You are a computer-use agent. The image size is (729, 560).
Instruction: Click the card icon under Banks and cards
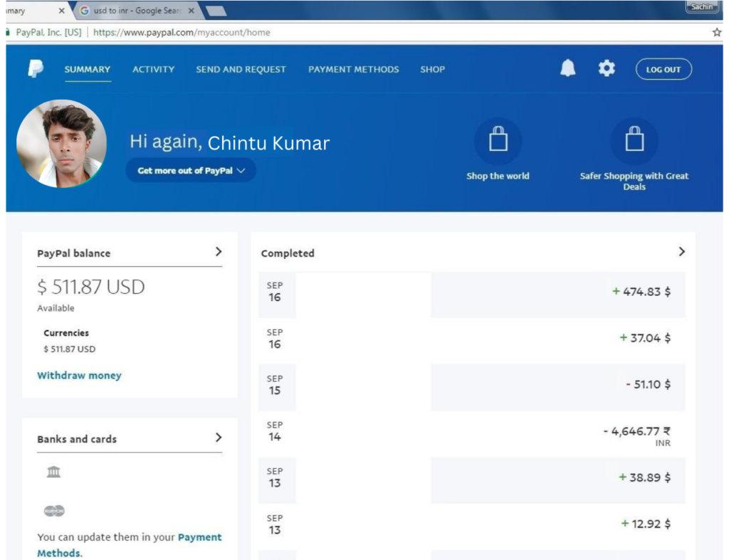point(54,511)
